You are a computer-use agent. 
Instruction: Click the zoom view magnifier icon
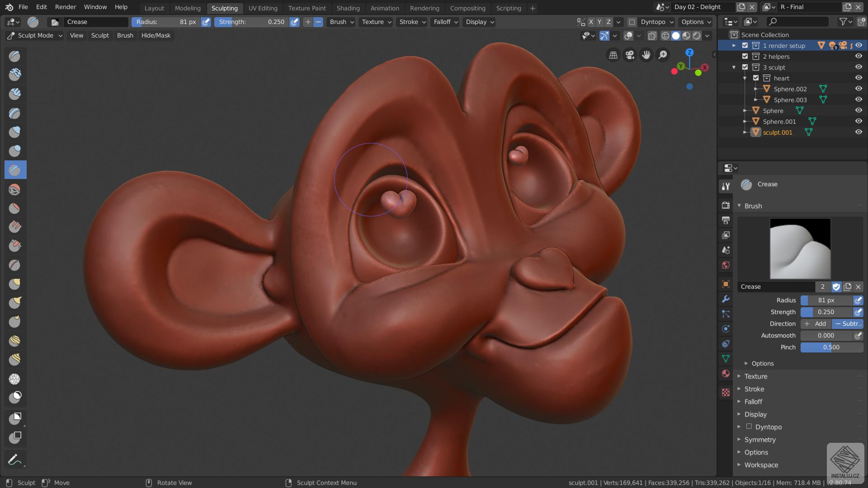pos(663,55)
